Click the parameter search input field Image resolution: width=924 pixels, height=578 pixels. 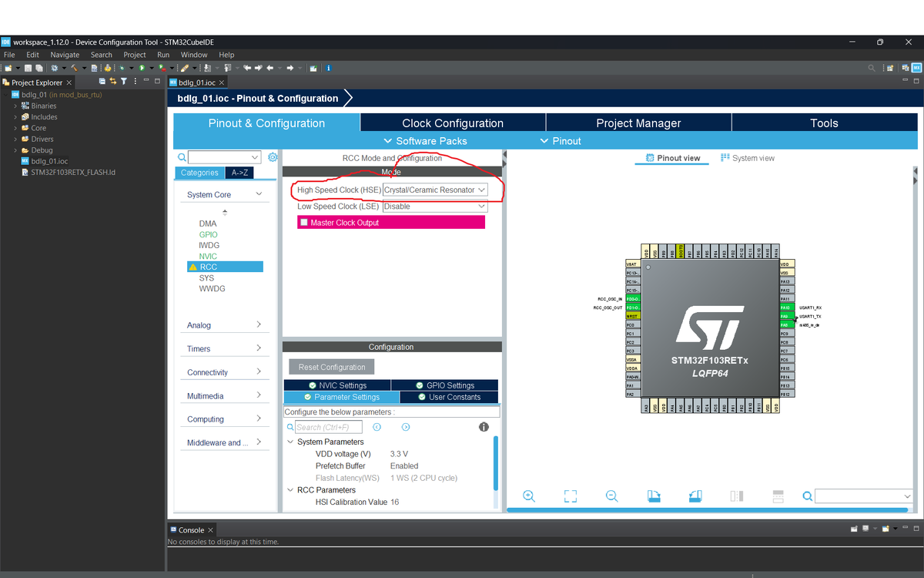coord(329,427)
